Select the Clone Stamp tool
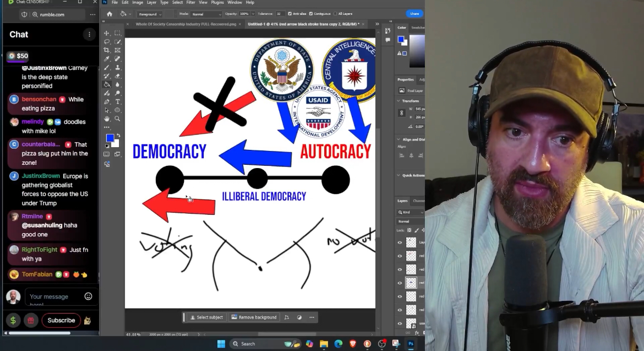The height and width of the screenshot is (351, 644). point(117,67)
